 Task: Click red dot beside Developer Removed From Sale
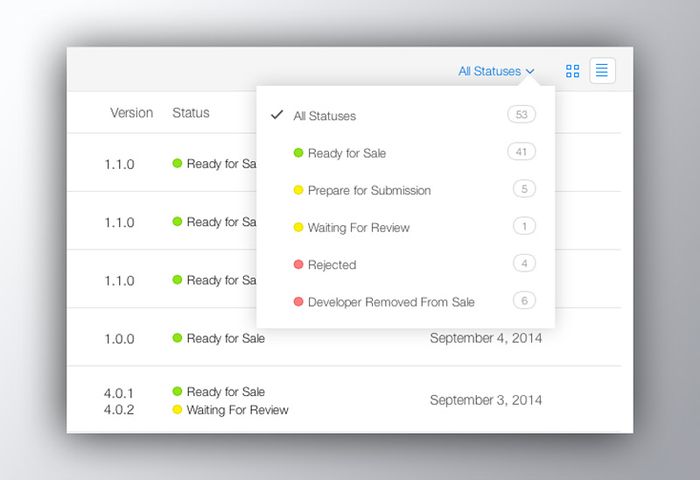tap(298, 302)
